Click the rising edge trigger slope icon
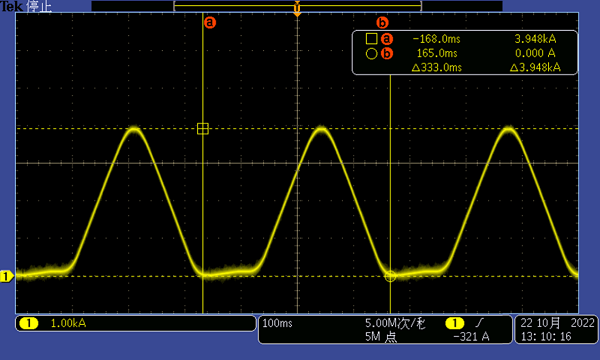600x360 pixels. click(479, 323)
